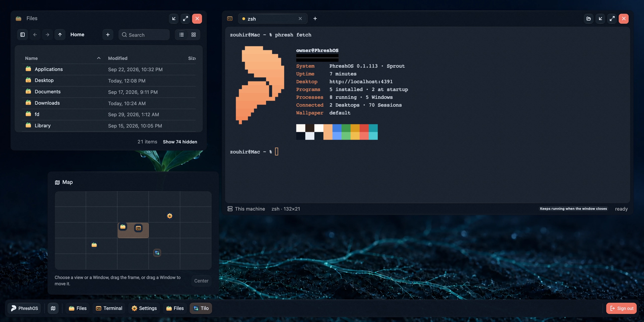Click the Files search field
The image size is (644, 322).
pos(144,35)
